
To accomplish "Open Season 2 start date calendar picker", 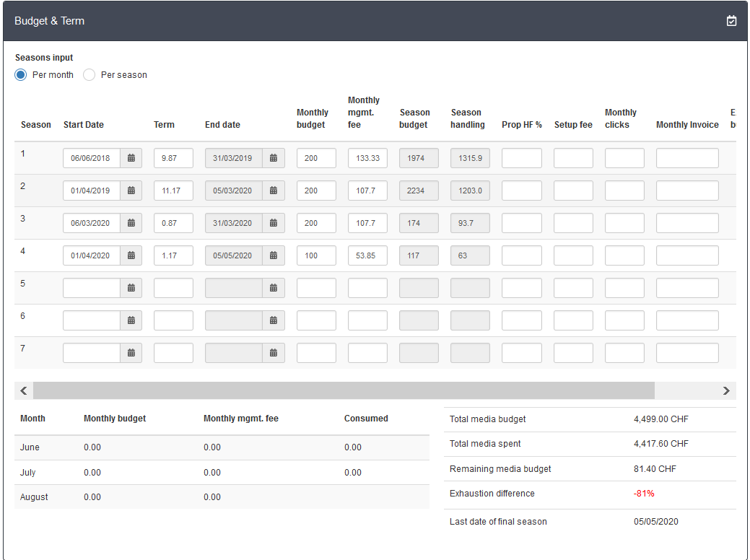I will pos(131,191).
